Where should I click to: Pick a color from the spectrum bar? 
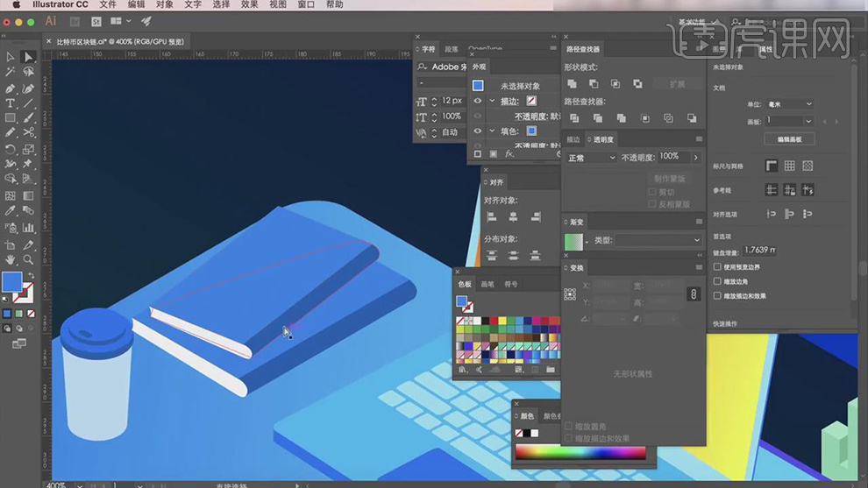[x=580, y=453]
